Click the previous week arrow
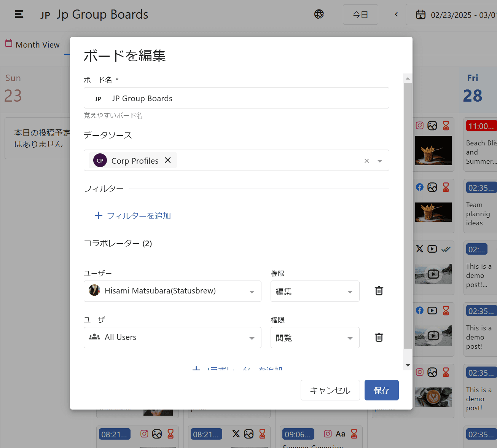Image resolution: width=497 pixels, height=448 pixels. (396, 14)
